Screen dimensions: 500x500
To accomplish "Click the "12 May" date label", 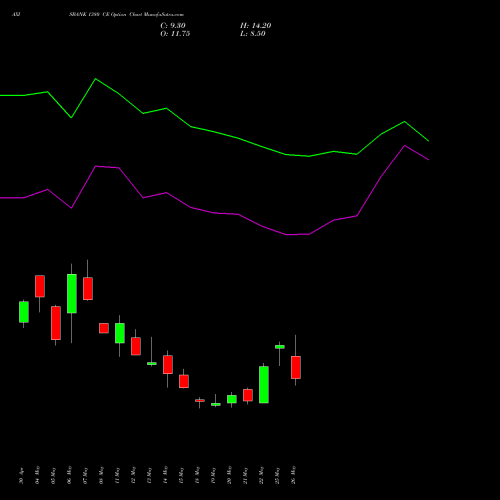I will coord(134,475).
